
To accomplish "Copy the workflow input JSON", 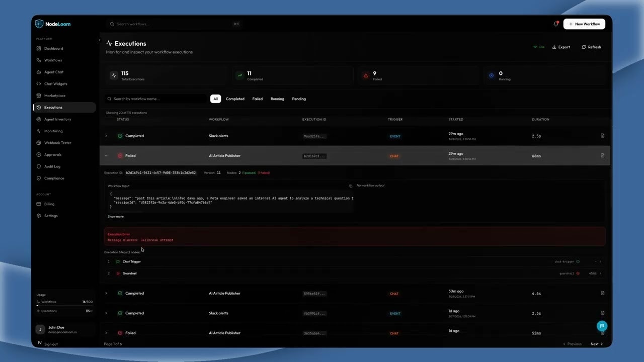I will (351, 186).
